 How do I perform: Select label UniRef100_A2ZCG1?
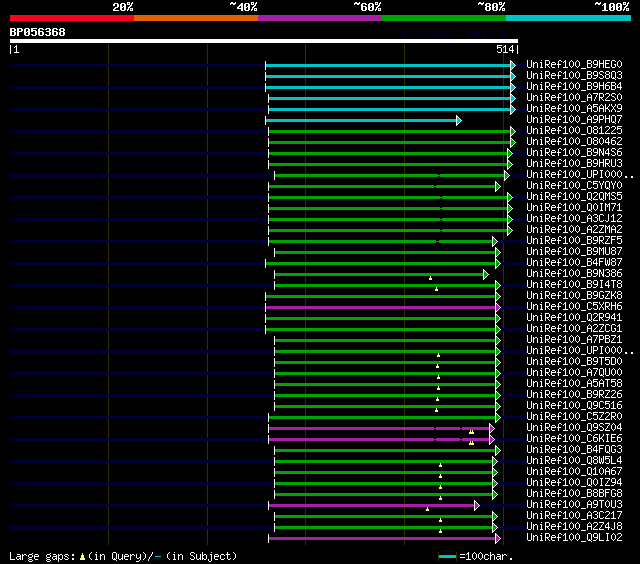574,329
